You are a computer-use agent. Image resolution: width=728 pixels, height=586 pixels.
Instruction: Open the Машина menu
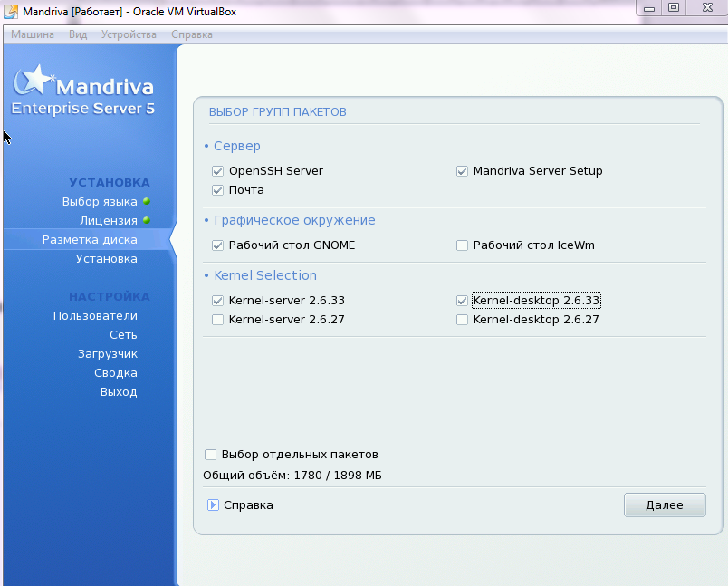(x=33, y=34)
